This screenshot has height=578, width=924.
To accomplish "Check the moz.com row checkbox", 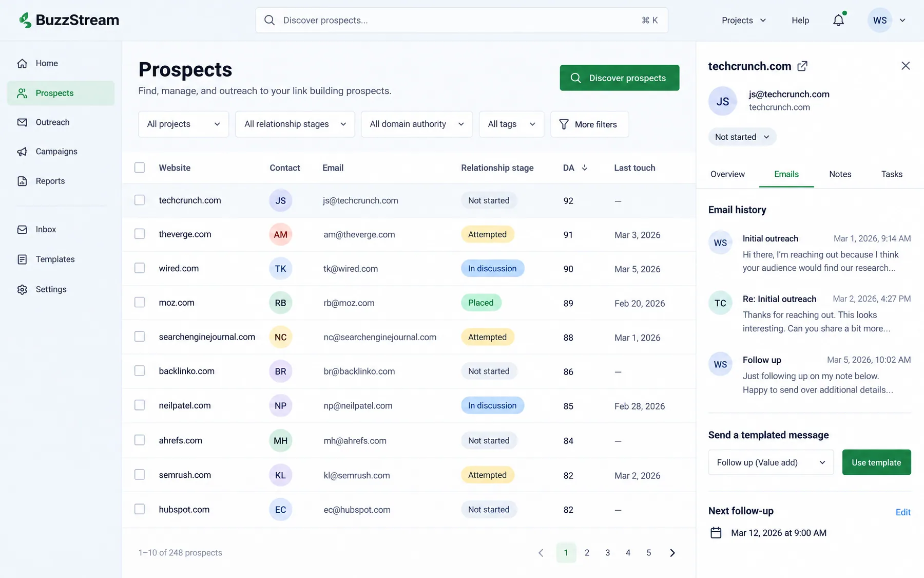I will 140,303.
